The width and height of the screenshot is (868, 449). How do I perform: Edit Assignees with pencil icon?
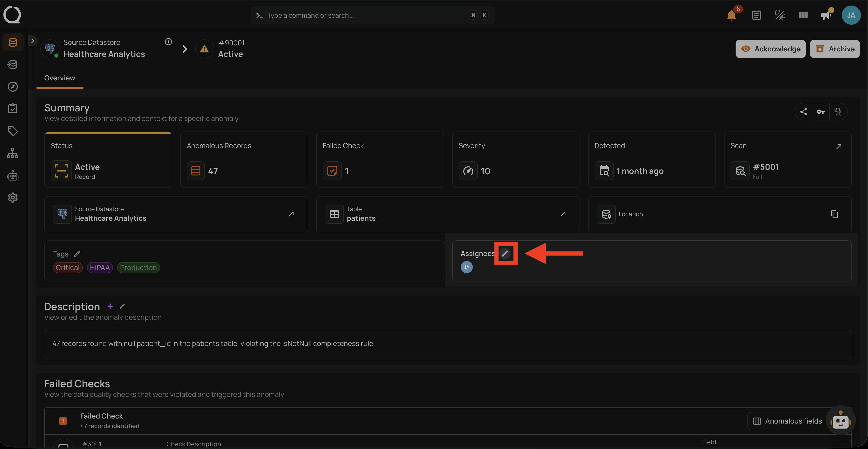(505, 253)
